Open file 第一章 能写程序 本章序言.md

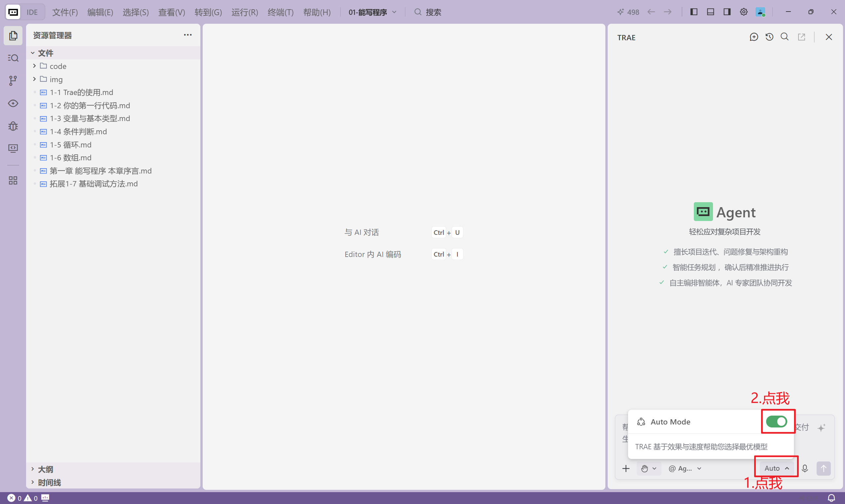click(113, 171)
